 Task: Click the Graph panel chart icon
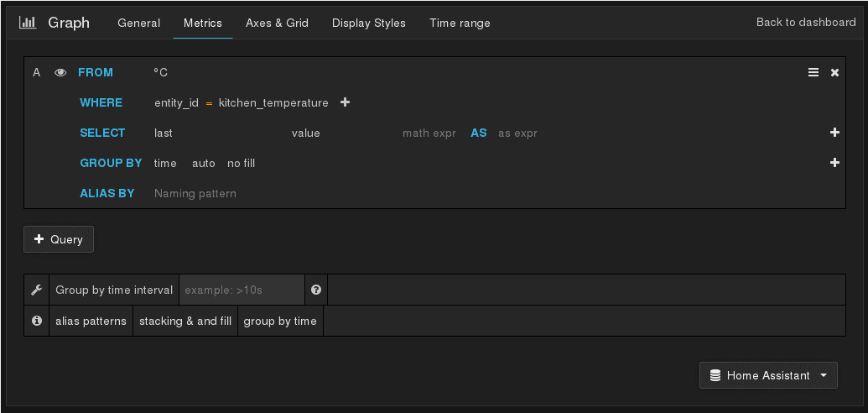coord(28,23)
